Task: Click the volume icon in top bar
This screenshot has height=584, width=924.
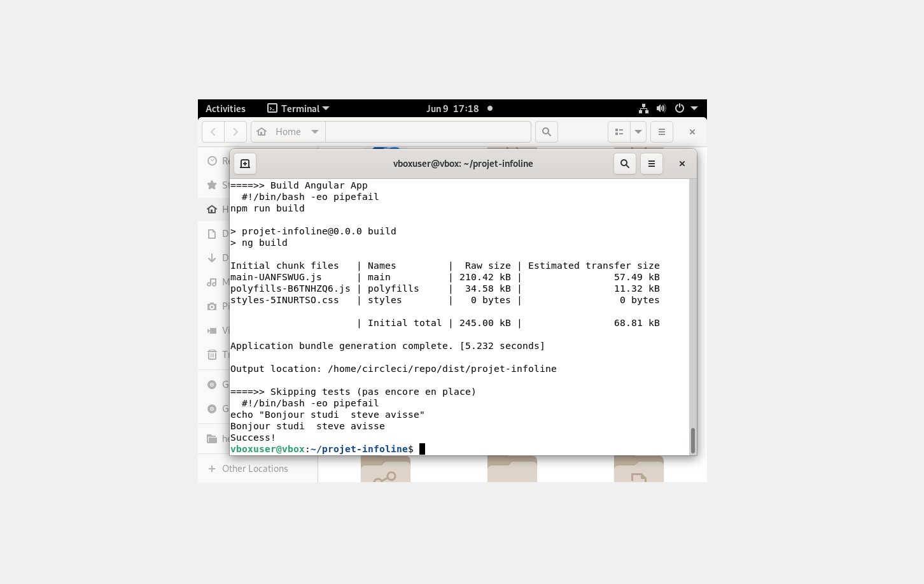Action: 661,109
